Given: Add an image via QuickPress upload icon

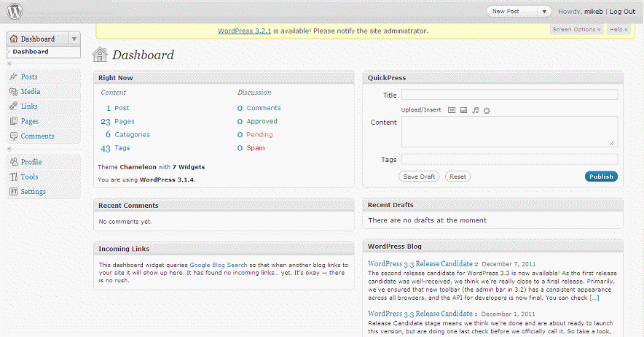Looking at the screenshot, I should click(x=452, y=110).
